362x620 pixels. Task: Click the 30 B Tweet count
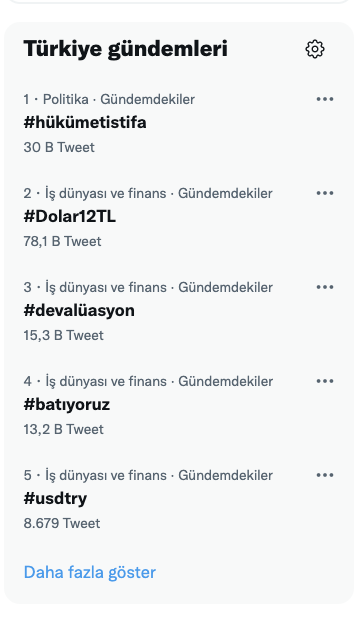coord(59,147)
